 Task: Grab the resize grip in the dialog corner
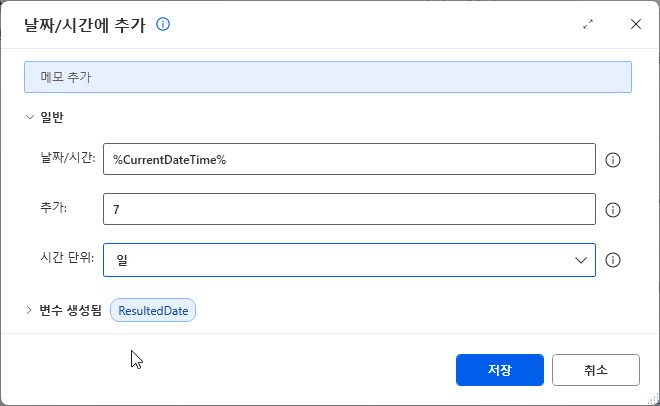tap(653, 398)
